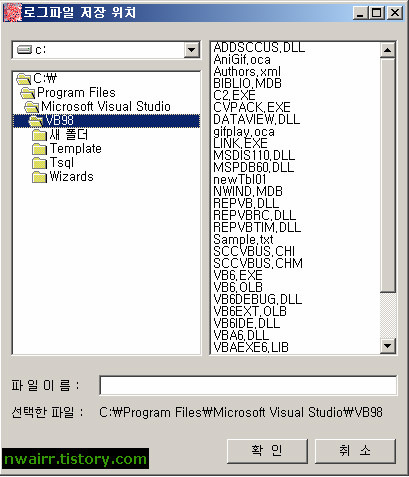Viewport: 409px width, 477px height.
Task: Select ADDSCCUS.DLL in the file list
Action: pos(259,47)
